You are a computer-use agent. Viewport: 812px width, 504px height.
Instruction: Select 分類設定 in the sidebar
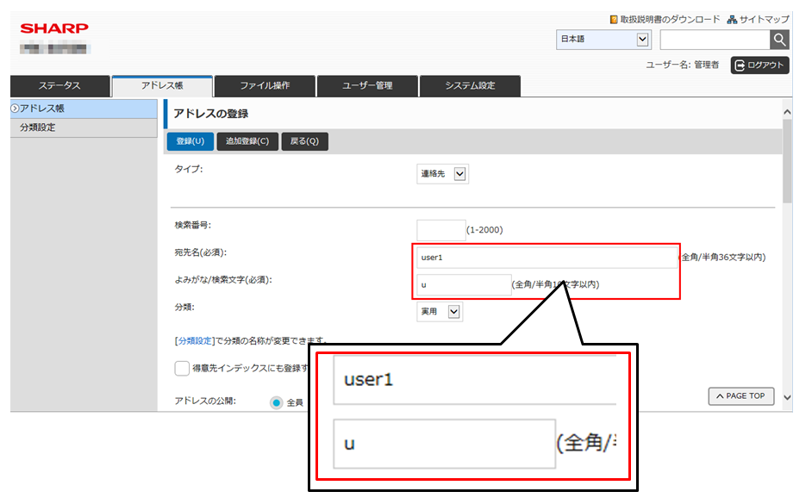[84, 128]
